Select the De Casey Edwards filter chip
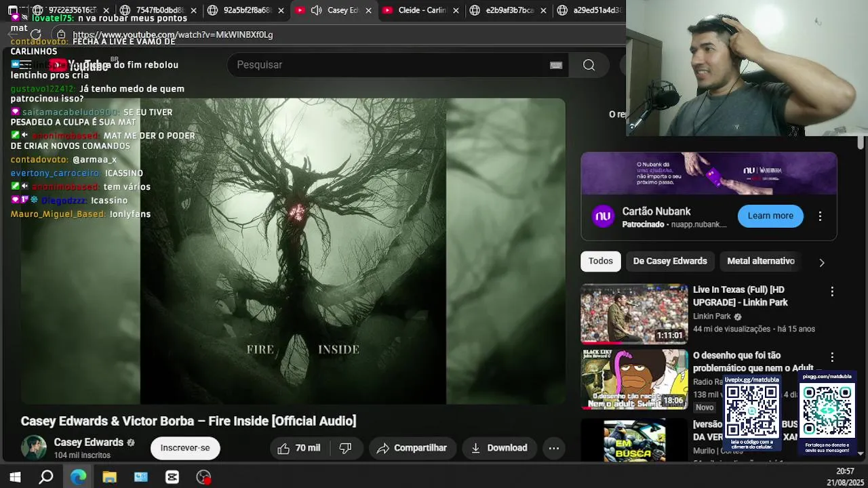The height and width of the screenshot is (488, 868). click(x=670, y=261)
